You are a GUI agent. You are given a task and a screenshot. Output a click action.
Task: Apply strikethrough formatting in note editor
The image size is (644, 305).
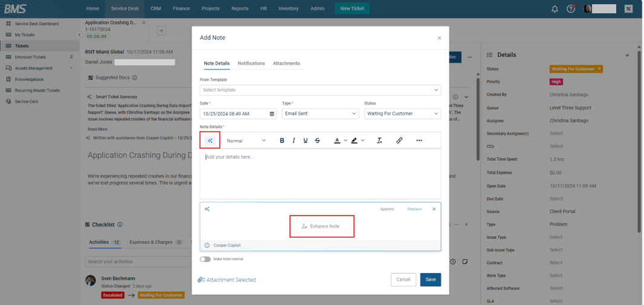coord(317,141)
